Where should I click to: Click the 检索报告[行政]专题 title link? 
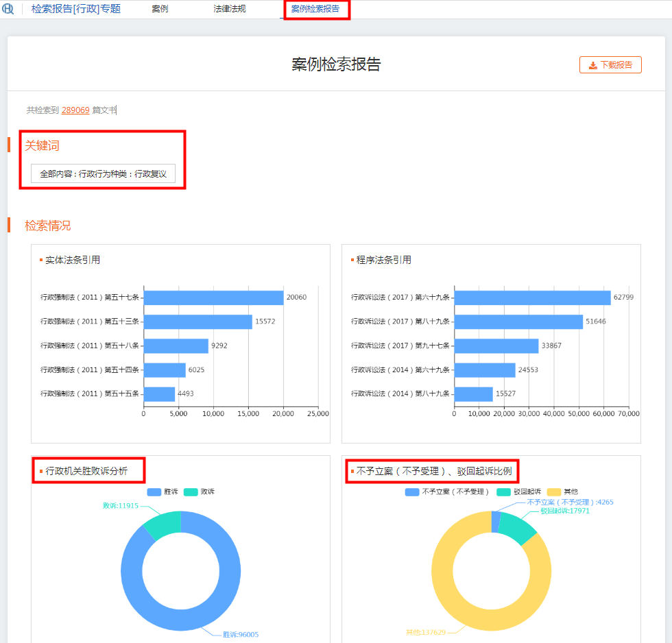click(x=75, y=9)
